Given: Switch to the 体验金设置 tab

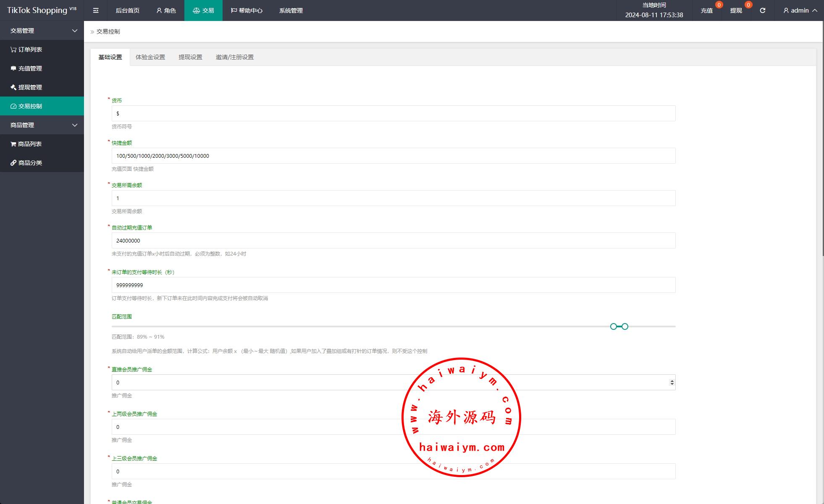Looking at the screenshot, I should pyautogui.click(x=150, y=57).
